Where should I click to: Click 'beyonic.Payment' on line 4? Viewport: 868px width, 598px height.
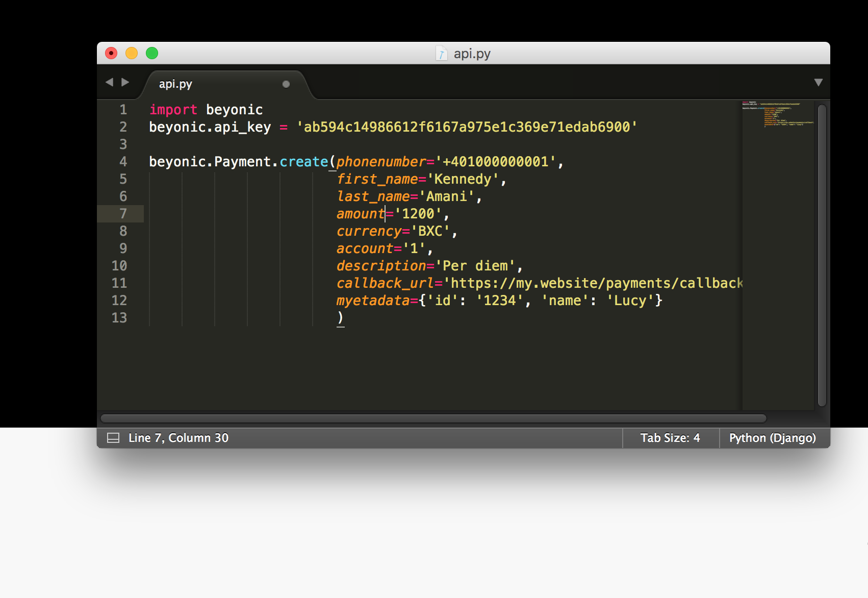point(210,162)
